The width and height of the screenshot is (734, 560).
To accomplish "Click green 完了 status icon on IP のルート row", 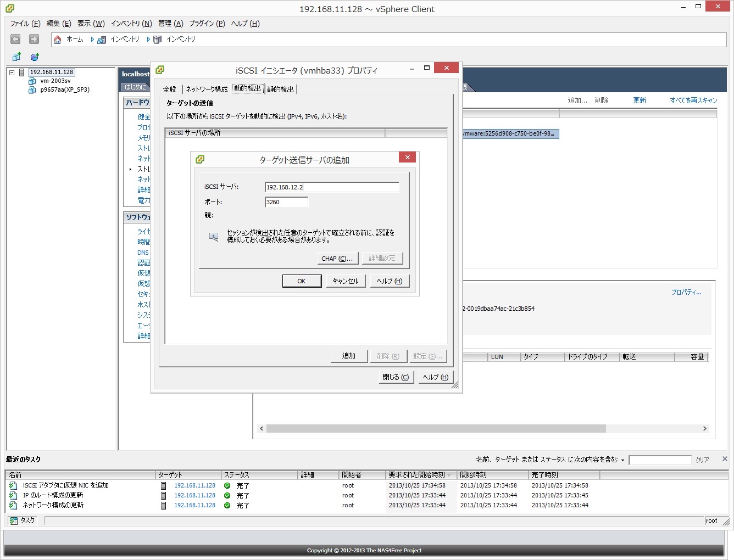I will point(227,496).
